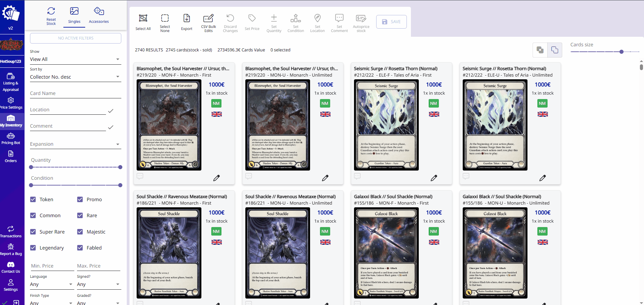644x305 pixels.
Task: Click Report a Bug icon
Action: (x=11, y=246)
